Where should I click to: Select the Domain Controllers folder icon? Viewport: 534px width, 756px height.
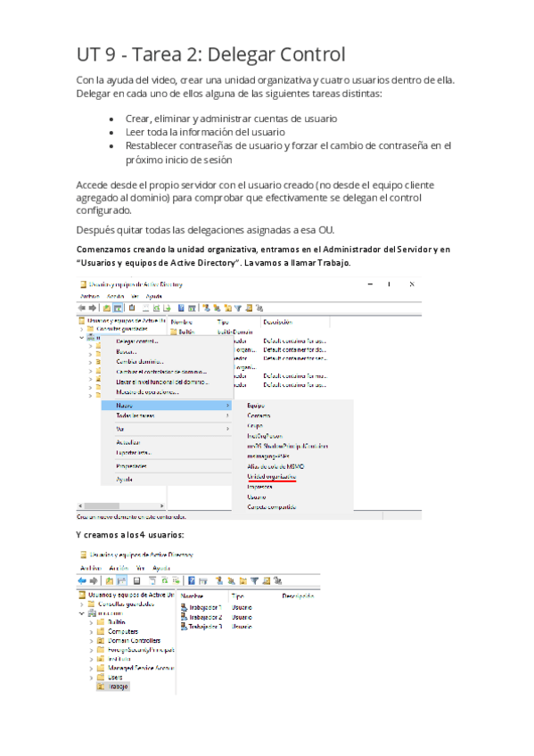[100, 641]
